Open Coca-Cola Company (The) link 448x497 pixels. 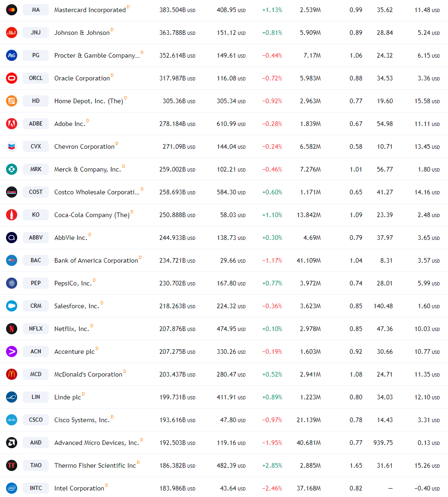click(92, 215)
